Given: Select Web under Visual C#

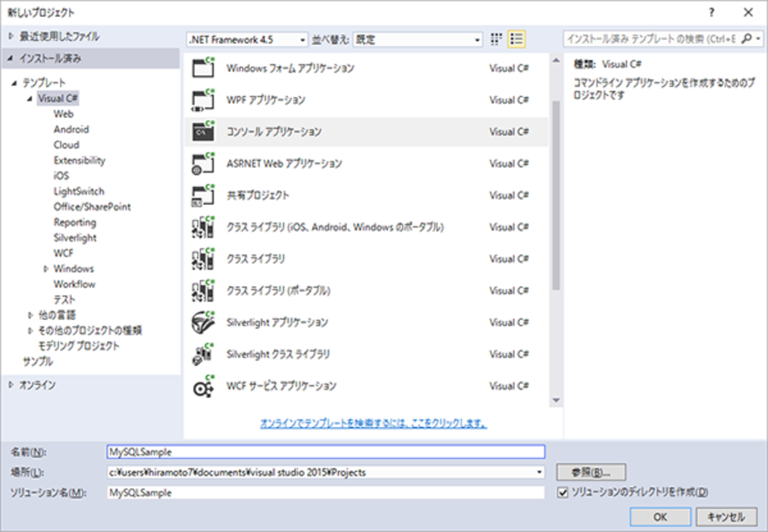Looking at the screenshot, I should coord(64,114).
